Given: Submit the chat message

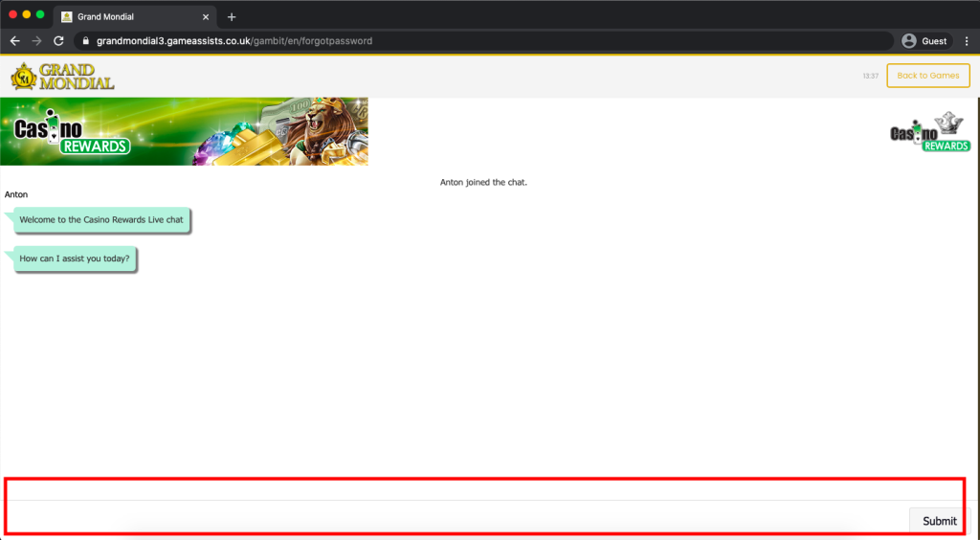Looking at the screenshot, I should 940,521.
